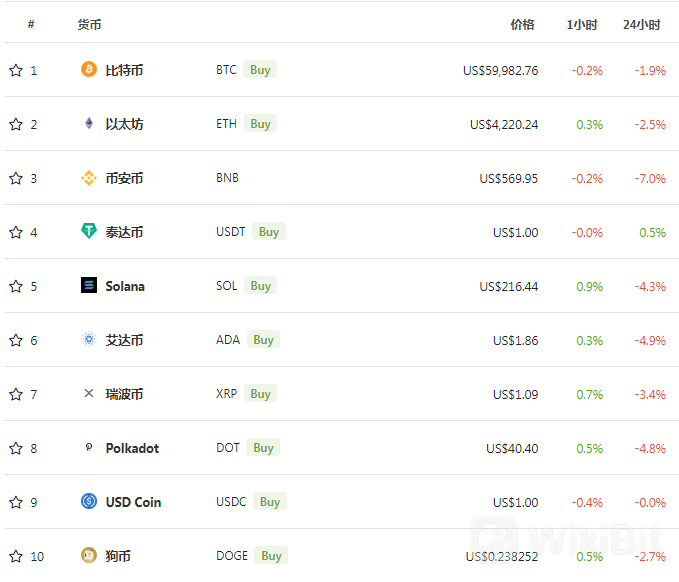This screenshot has width=679, height=582.
Task: Click the USD Coin blue logo icon
Action: 89,501
